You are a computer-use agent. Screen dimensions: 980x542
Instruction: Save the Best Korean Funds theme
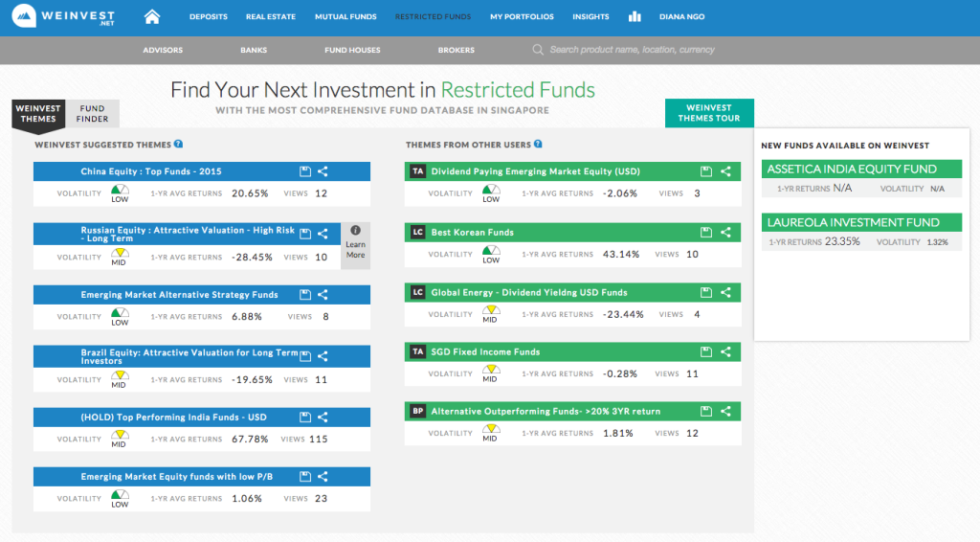(x=706, y=232)
